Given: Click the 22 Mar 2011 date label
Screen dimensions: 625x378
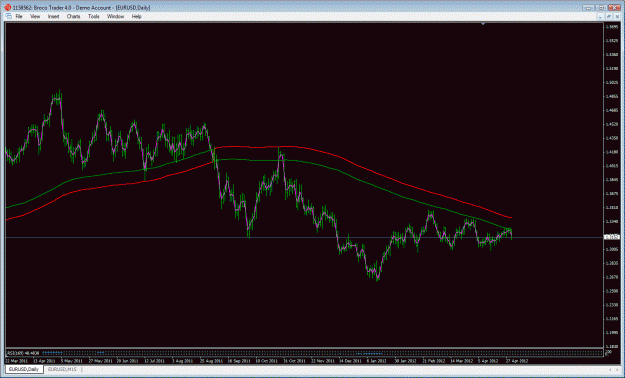Looking at the screenshot, I should pos(16,360).
